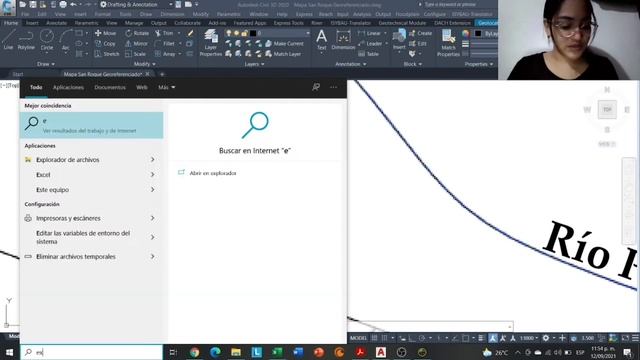Click the Undo arrow in quick access toolbar
The height and width of the screenshot is (360, 640).
[x=73, y=4]
